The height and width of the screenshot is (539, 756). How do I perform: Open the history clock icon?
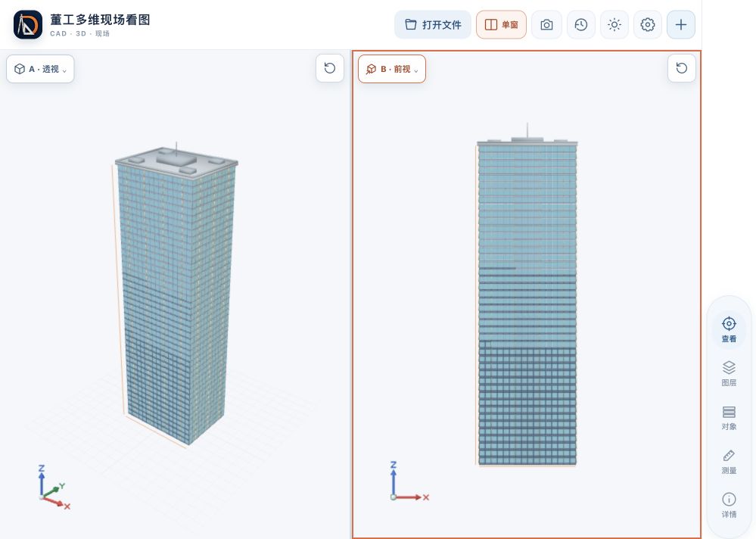pos(580,24)
